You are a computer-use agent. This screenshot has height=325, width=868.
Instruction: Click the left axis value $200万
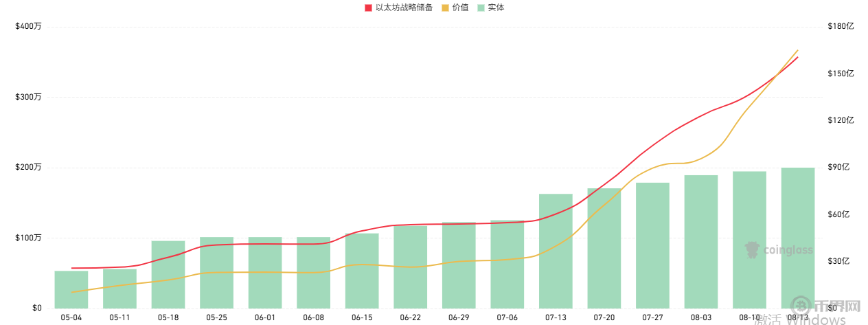(x=28, y=167)
